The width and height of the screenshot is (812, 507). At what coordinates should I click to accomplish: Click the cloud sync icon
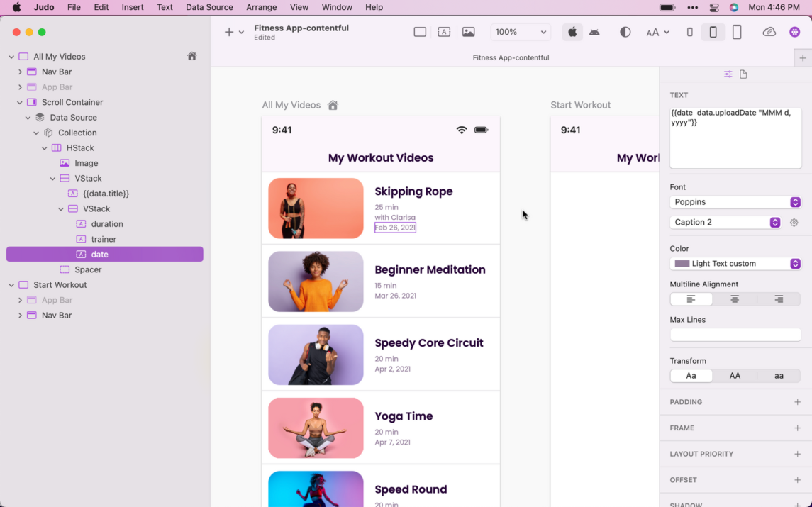pyautogui.click(x=769, y=32)
